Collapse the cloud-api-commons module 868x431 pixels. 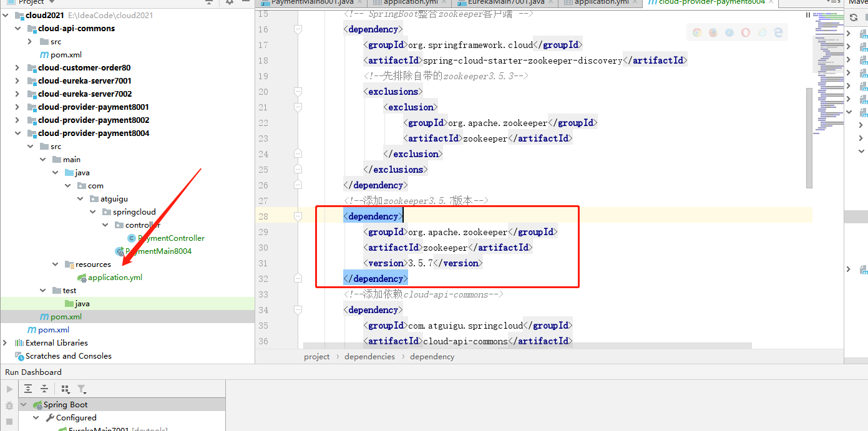coord(17,29)
